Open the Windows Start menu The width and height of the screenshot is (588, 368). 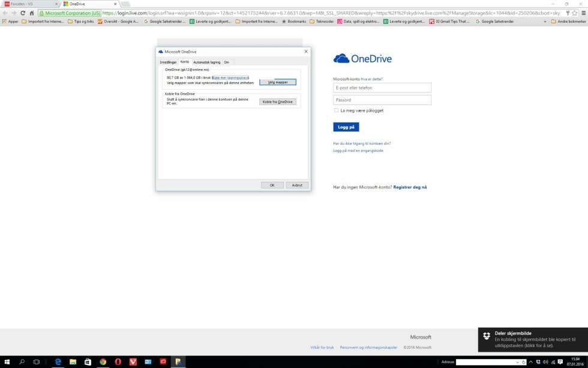[x=7, y=361]
